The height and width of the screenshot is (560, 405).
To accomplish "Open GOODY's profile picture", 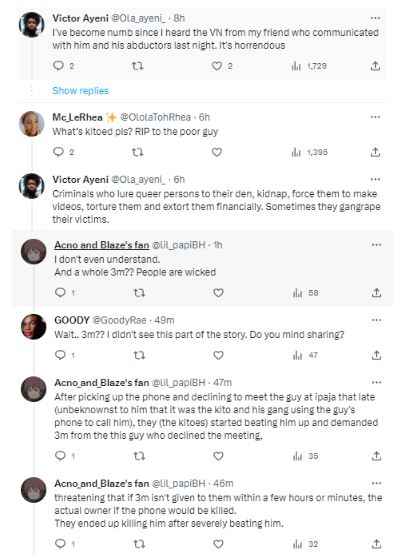I will 34,327.
